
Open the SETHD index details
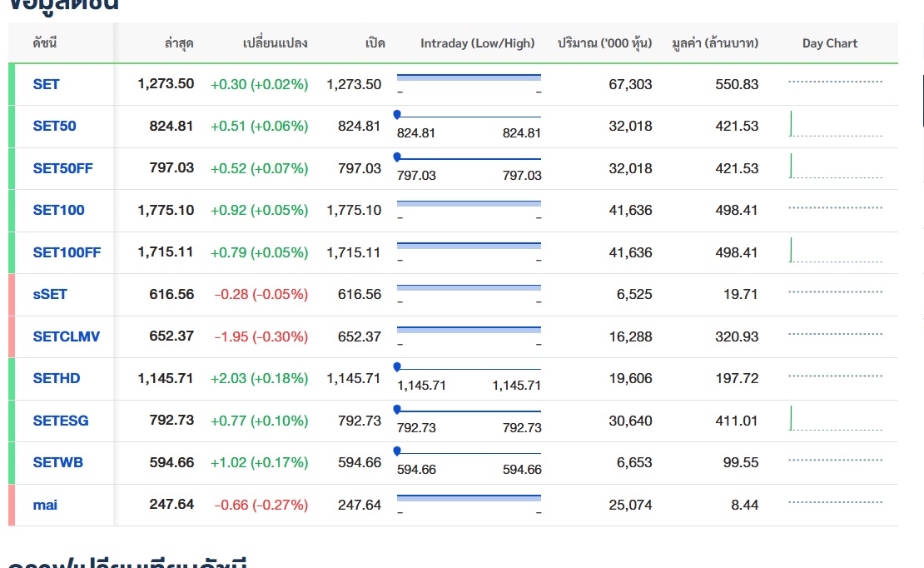click(57, 378)
